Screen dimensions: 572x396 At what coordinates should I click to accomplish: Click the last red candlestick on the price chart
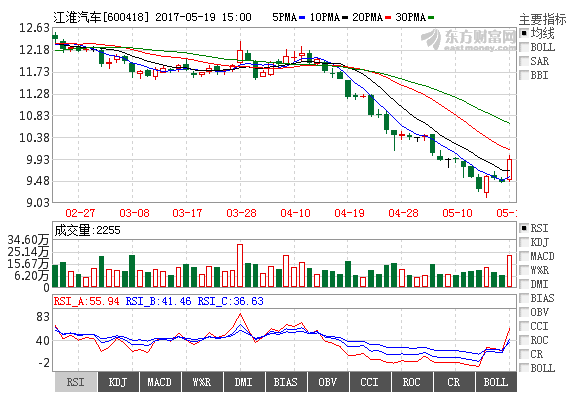pyautogui.click(x=510, y=169)
